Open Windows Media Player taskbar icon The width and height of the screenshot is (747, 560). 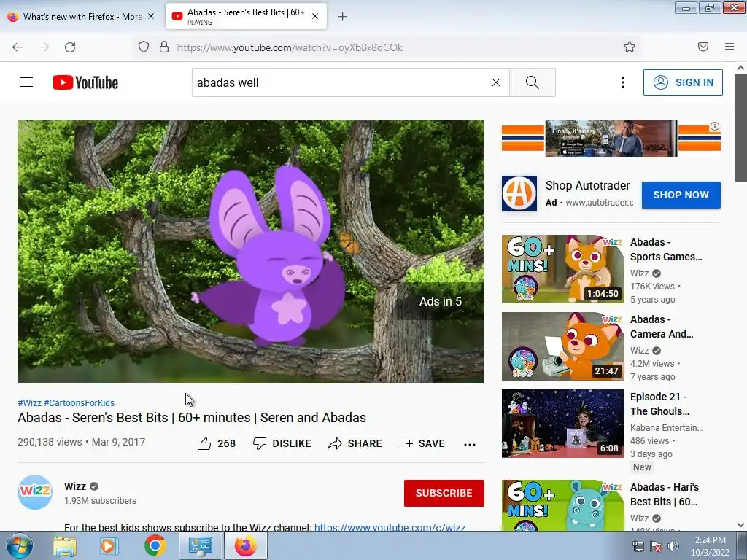coord(108,546)
